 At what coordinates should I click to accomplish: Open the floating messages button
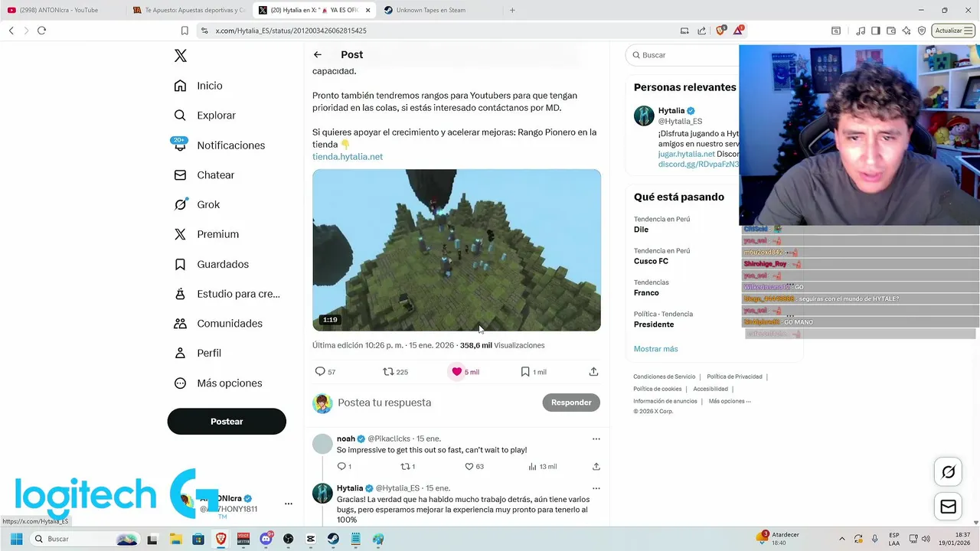pos(948,507)
